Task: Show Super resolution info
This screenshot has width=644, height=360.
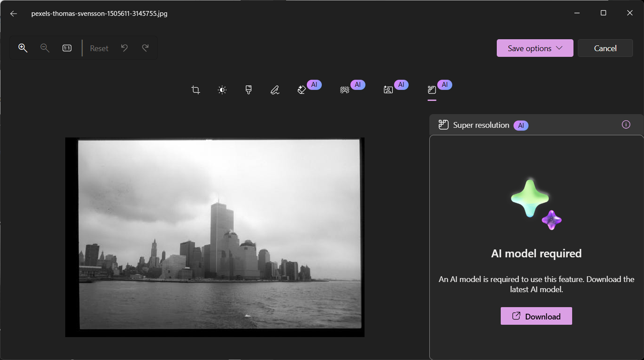Action: pyautogui.click(x=626, y=125)
